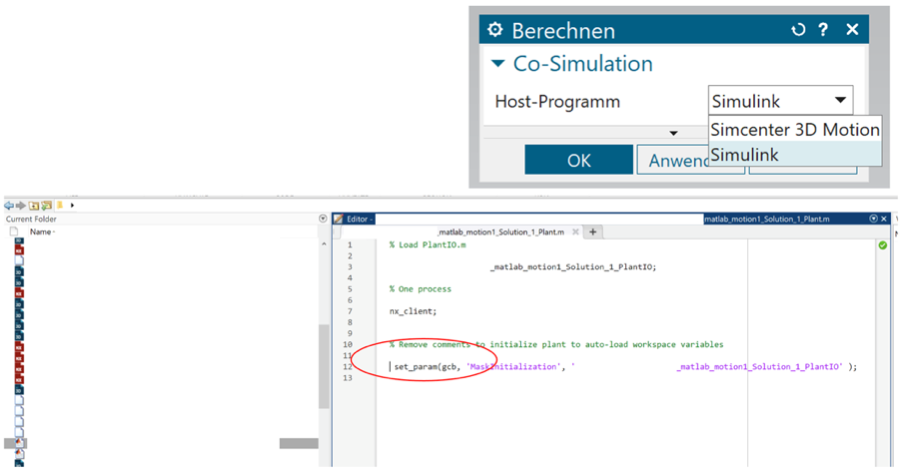Open the Editor panel actions menu
Image resolution: width=900 pixels, height=474 pixels.
[x=874, y=219]
